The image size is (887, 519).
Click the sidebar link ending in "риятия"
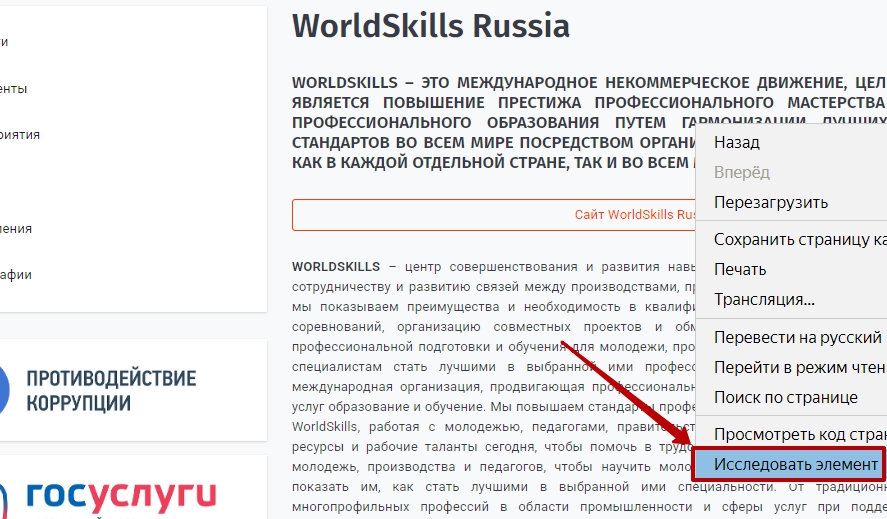pyautogui.click(x=20, y=135)
